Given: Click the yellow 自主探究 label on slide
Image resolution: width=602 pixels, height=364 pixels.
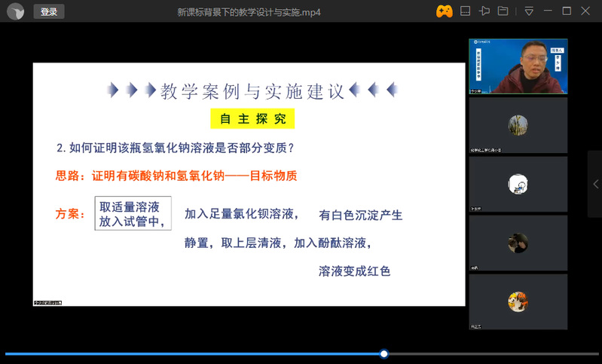Looking at the screenshot, I should pyautogui.click(x=252, y=119).
